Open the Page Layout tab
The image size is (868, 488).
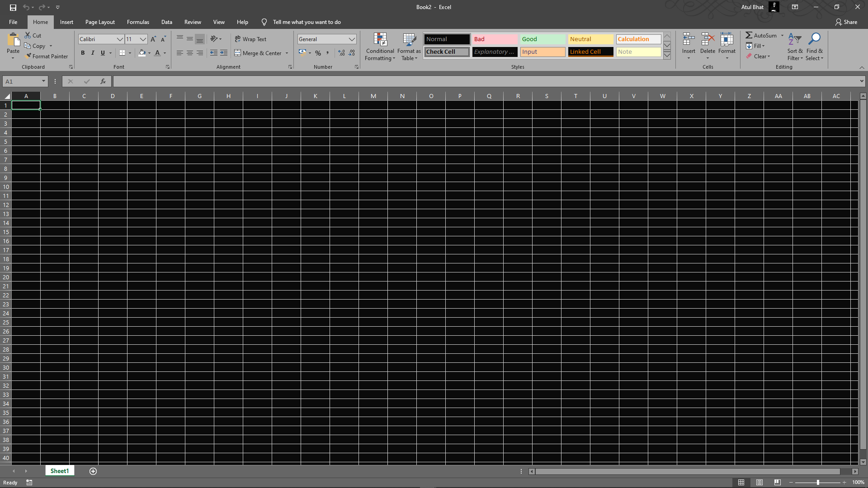99,22
